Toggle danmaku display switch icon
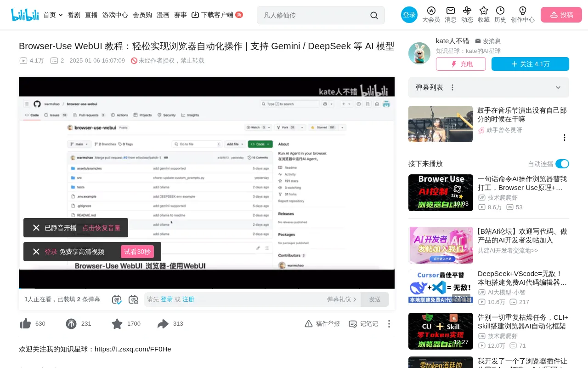The height and width of the screenshot is (368, 588). point(117,299)
